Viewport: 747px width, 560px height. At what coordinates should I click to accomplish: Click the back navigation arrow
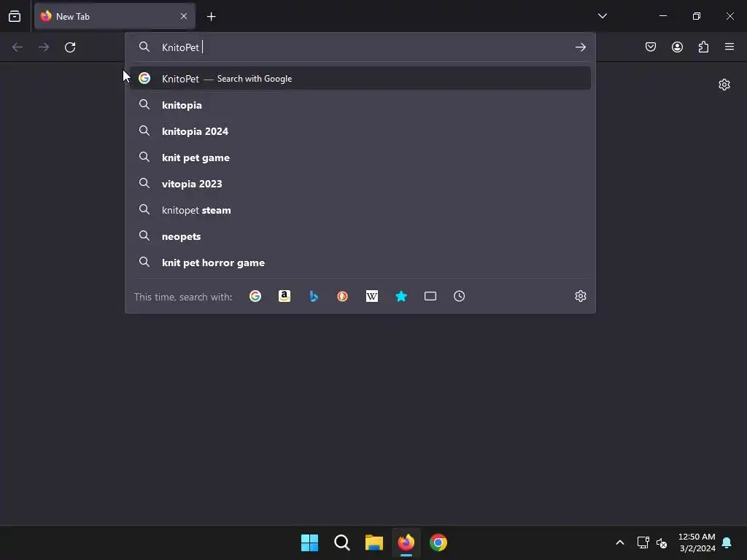pyautogui.click(x=18, y=47)
